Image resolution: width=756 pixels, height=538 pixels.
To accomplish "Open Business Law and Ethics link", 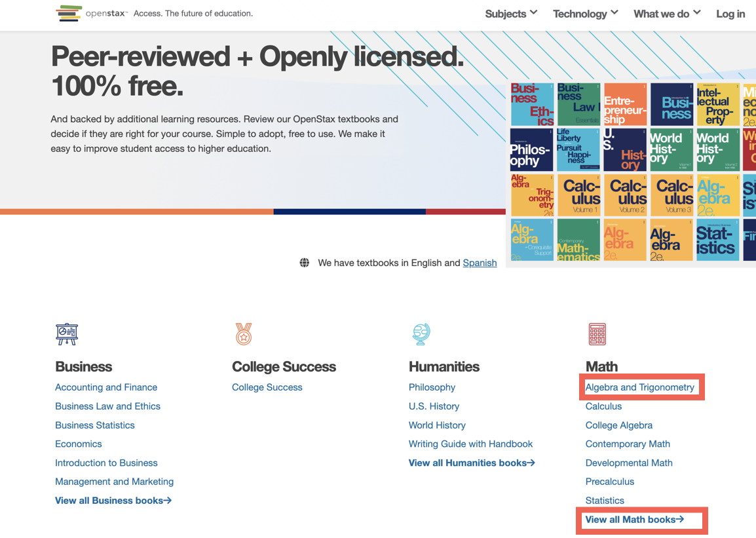I will [x=107, y=406].
